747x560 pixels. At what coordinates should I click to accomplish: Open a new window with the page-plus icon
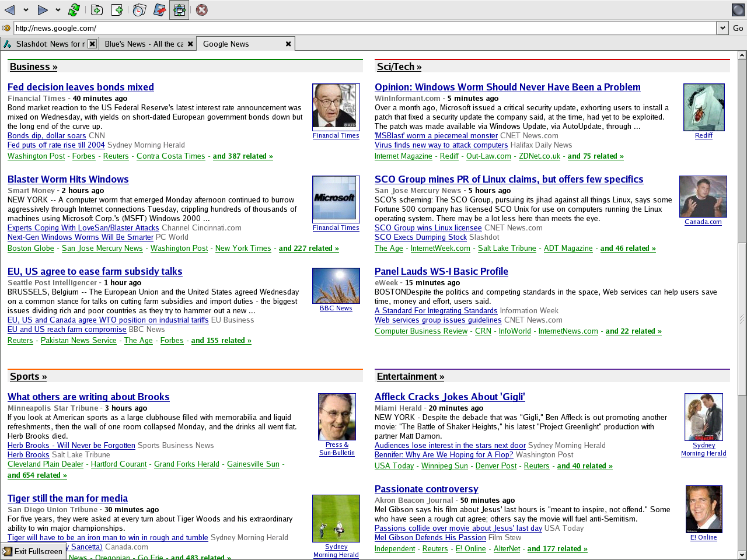pyautogui.click(x=117, y=10)
